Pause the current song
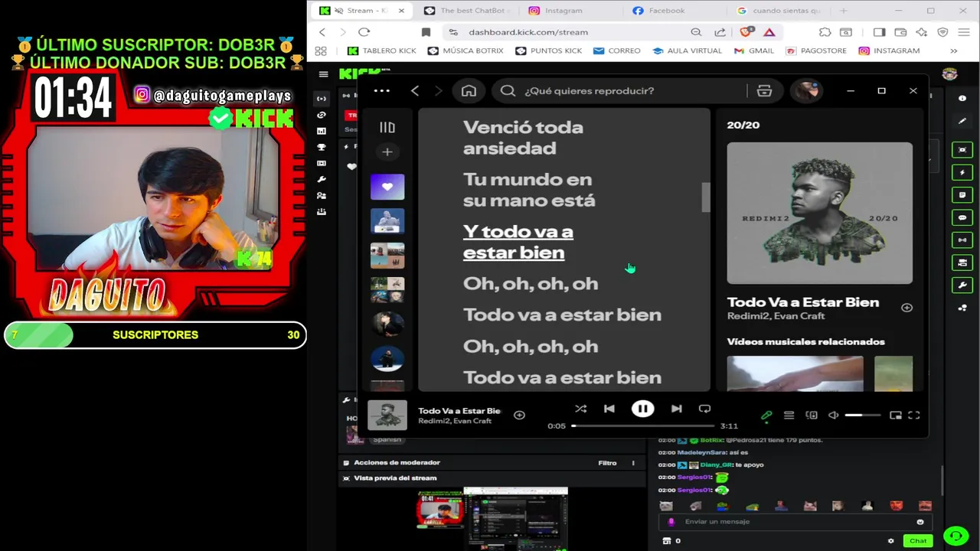This screenshot has height=551, width=980. pos(642,409)
